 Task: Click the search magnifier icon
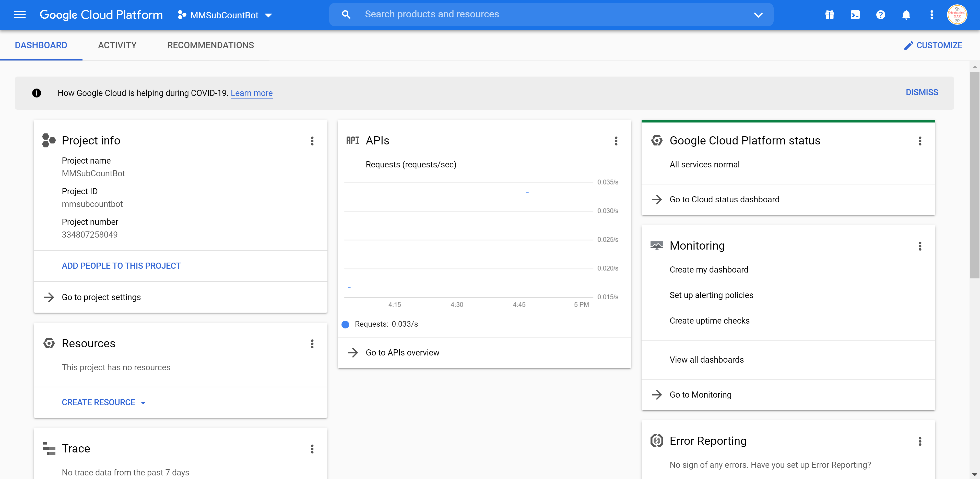346,15
